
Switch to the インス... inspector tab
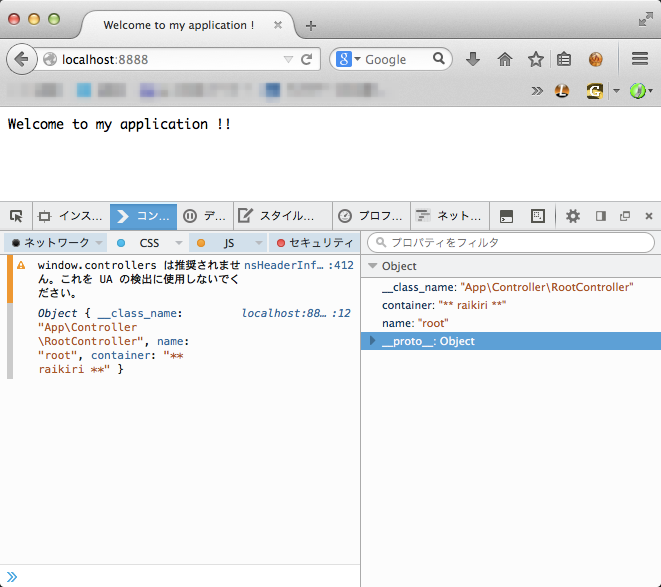[x=71, y=216]
